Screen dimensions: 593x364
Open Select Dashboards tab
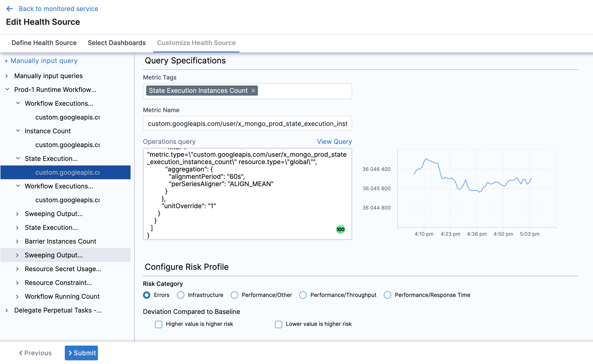coord(117,43)
